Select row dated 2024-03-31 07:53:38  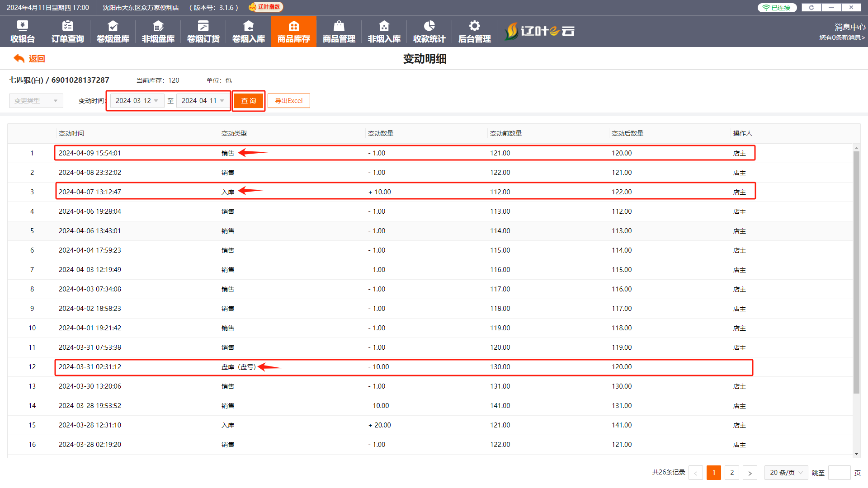pyautogui.click(x=430, y=347)
